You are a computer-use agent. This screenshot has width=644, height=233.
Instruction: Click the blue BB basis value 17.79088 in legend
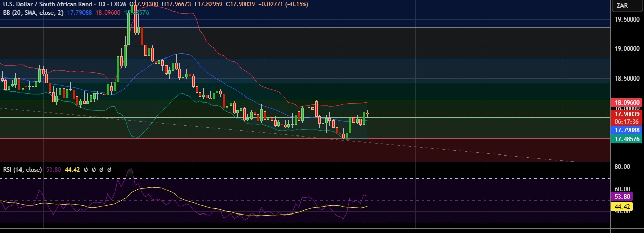[78, 12]
